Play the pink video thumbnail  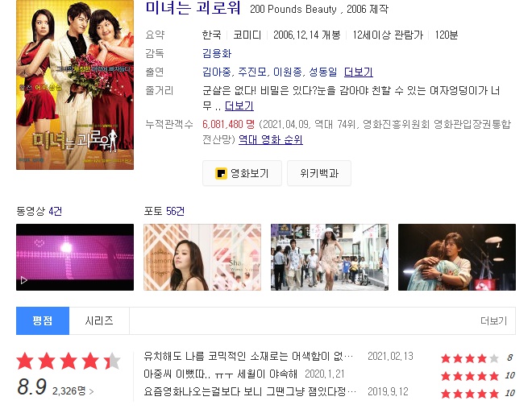(75, 257)
